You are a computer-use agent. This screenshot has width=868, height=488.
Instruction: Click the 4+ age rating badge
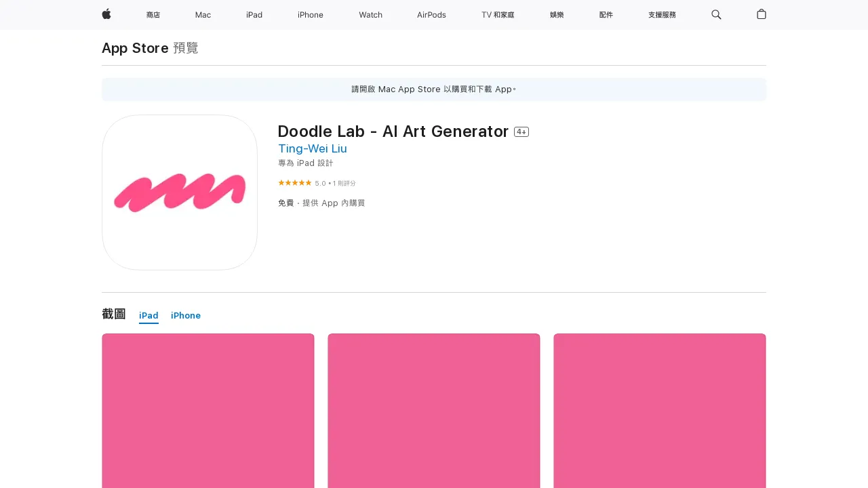point(521,131)
